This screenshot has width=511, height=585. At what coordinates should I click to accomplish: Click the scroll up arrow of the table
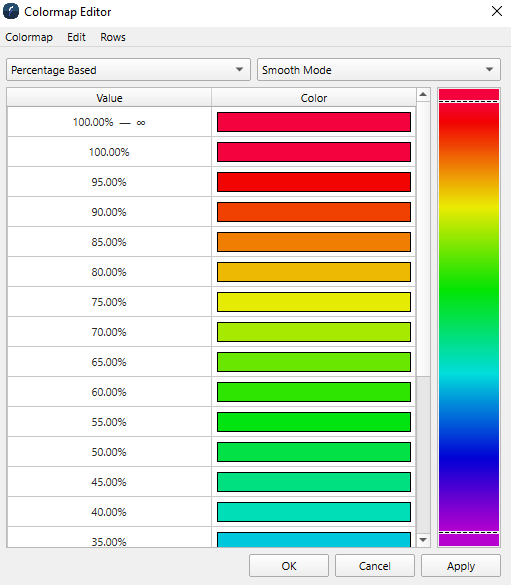point(423,94)
